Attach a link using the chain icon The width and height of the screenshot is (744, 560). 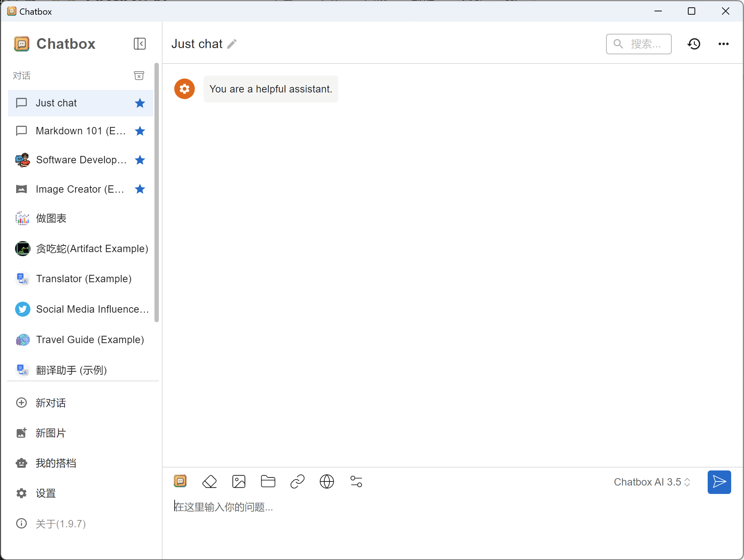point(298,481)
